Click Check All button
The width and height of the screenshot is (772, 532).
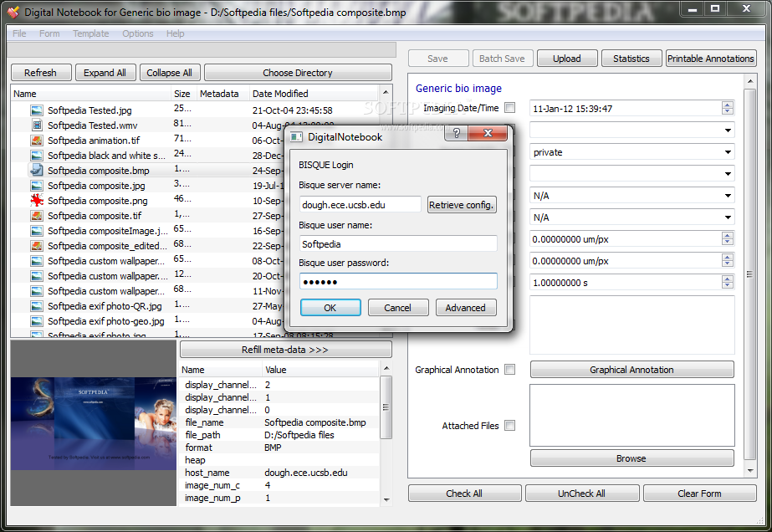click(464, 493)
